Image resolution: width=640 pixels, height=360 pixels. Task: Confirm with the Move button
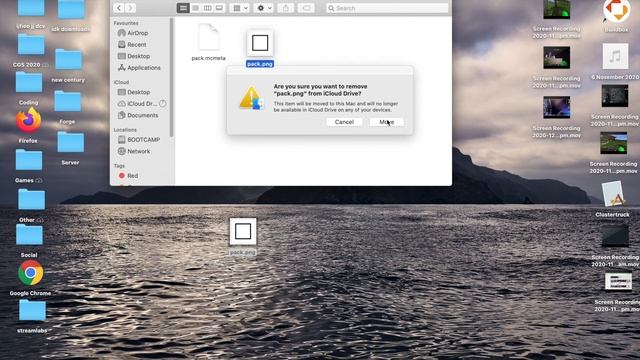(x=387, y=122)
